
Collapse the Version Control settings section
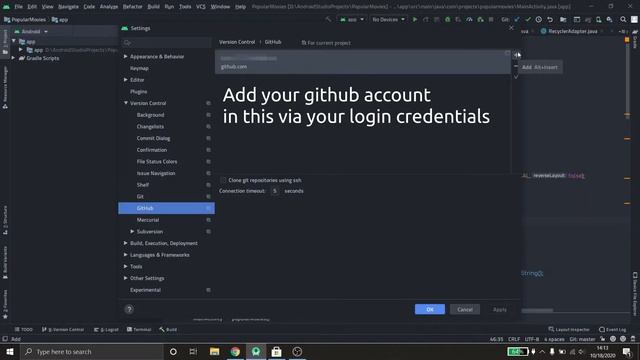click(x=126, y=103)
